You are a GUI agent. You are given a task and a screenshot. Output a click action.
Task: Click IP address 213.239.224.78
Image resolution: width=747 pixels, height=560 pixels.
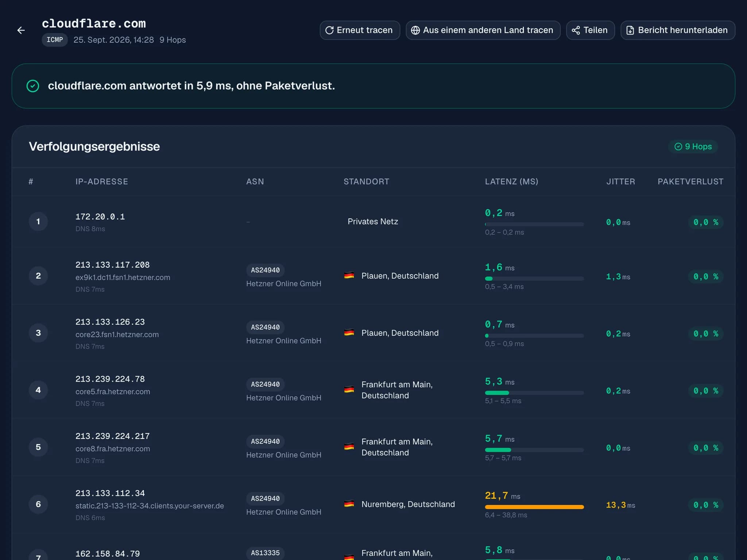110,379
